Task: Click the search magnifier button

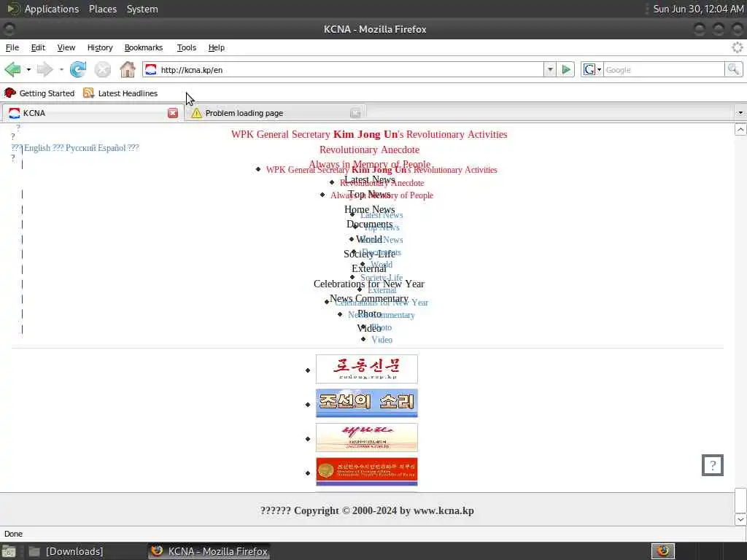Action: [734, 69]
